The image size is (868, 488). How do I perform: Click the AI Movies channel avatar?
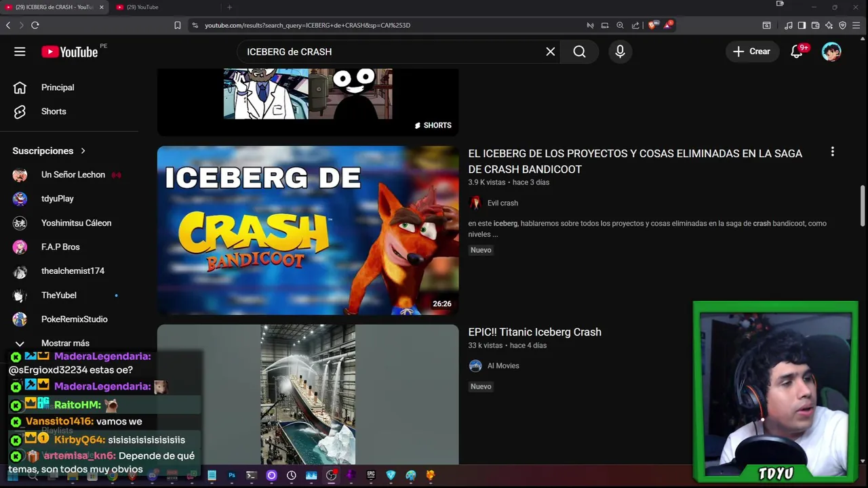pos(475,366)
